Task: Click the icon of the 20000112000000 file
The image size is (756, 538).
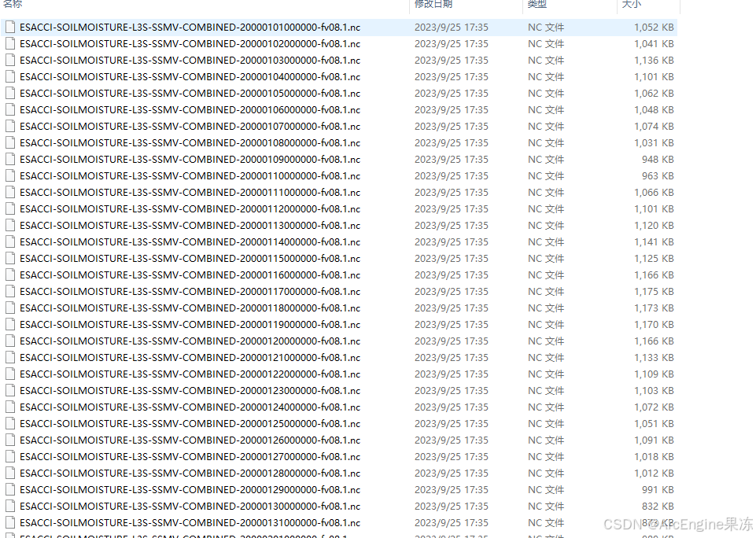Action: coord(10,208)
